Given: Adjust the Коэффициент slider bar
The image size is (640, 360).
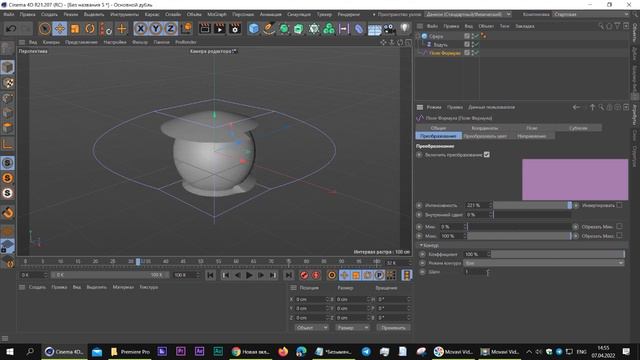Looking at the screenshot, I should pos(558,254).
